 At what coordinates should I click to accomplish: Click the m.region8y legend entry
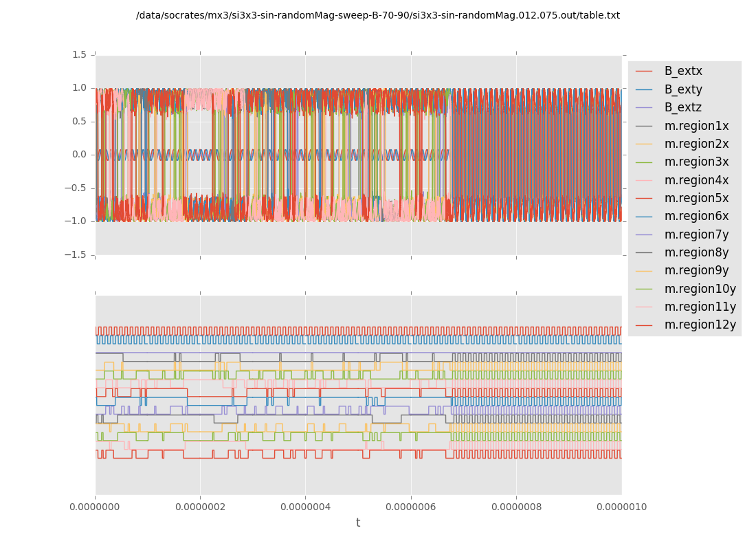click(696, 252)
